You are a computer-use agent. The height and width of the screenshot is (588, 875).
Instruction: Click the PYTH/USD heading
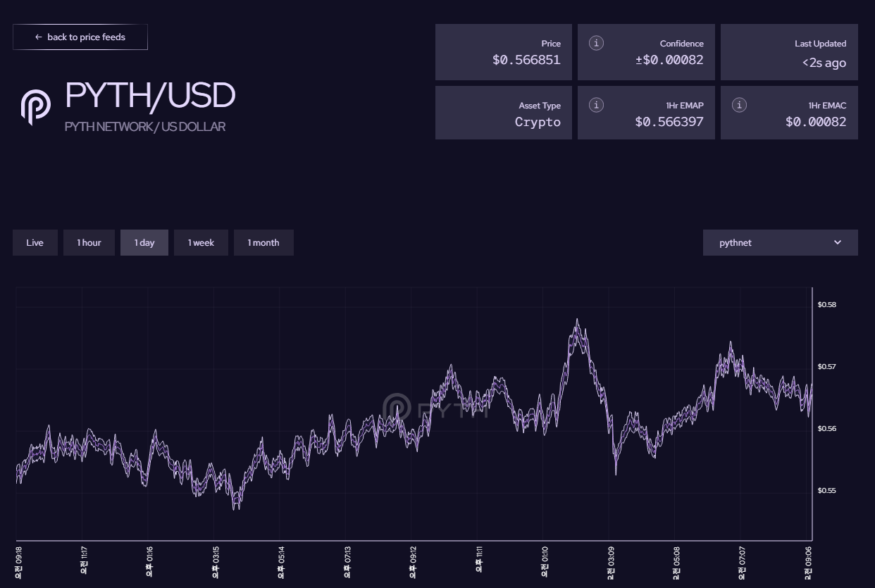click(150, 95)
